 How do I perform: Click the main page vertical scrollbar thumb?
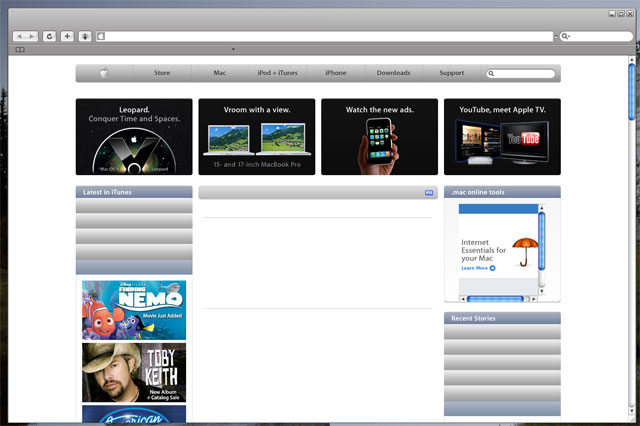click(x=631, y=92)
